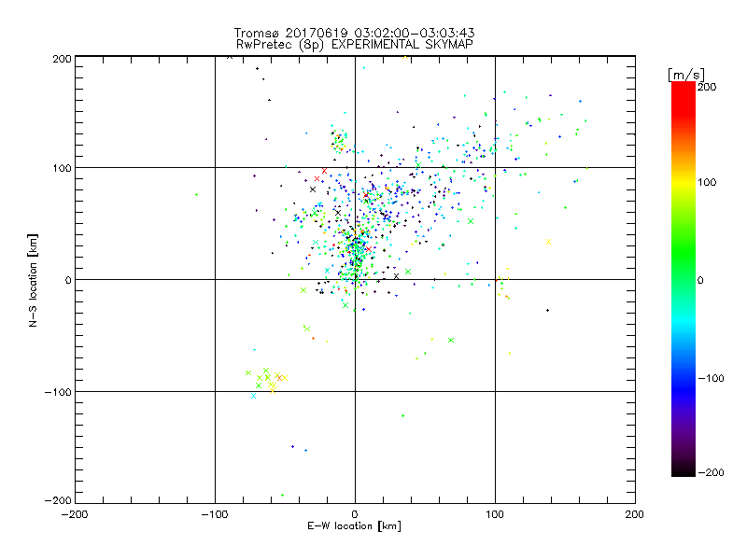Image resolution: width=747 pixels, height=560 pixels.
Task: Click the y-axis tick label '200'
Action: click(x=62, y=59)
